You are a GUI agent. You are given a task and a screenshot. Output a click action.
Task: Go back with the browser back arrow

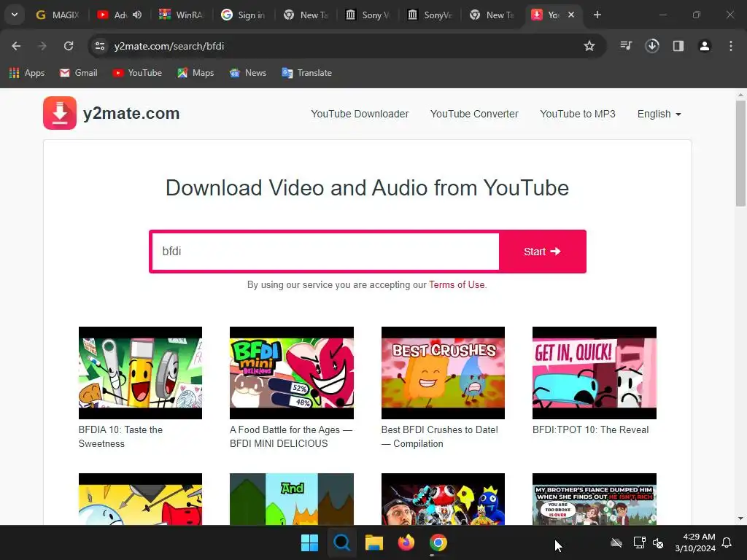16,46
